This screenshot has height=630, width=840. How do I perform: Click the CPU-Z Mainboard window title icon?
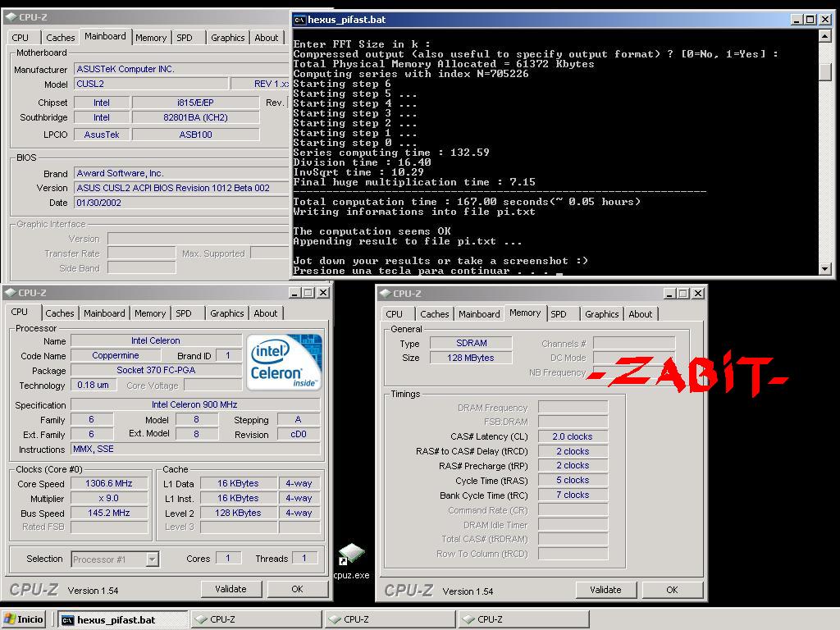11,17
